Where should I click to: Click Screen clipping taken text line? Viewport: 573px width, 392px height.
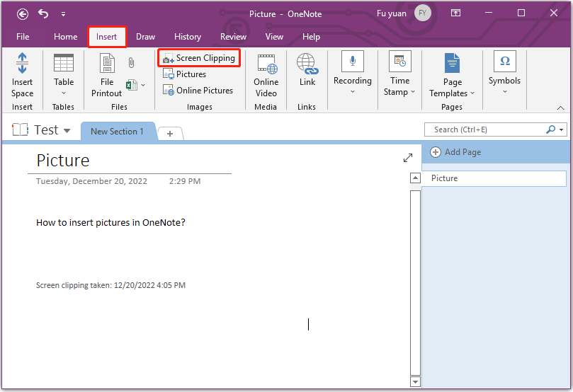click(x=110, y=285)
